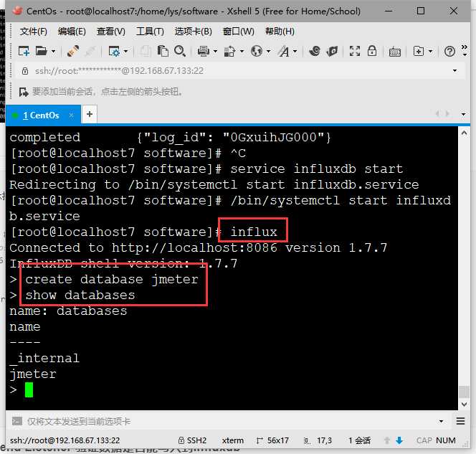Click the tab scroll right arrow
476x454 pixels.
point(447,114)
